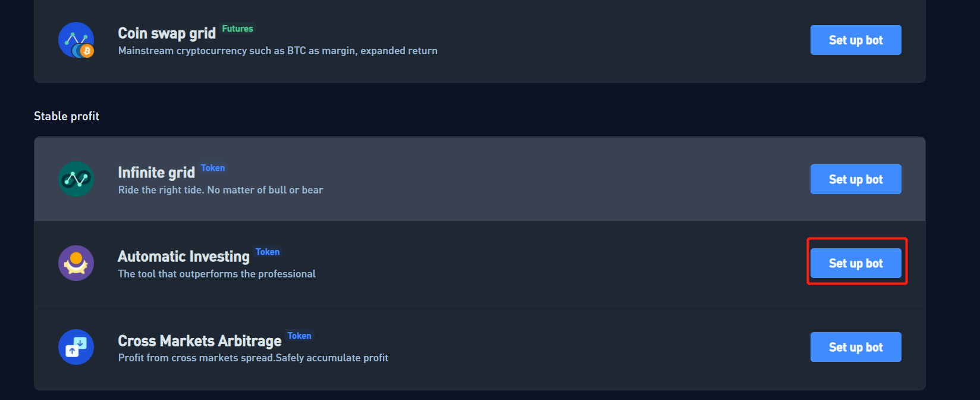Set up the Infinite grid bot
The image size is (980, 400).
[x=856, y=179]
